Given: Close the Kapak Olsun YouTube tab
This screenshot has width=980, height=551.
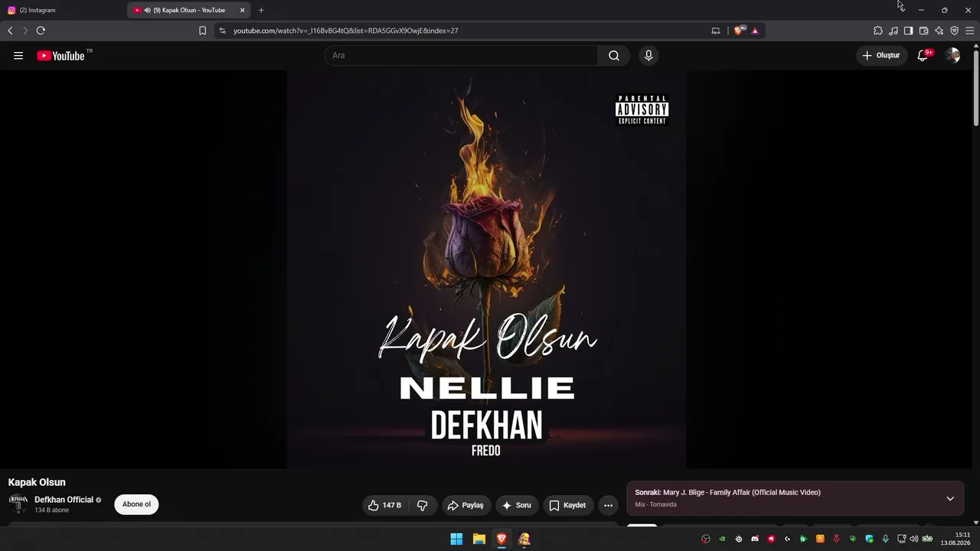Looking at the screenshot, I should pyautogui.click(x=242, y=10).
